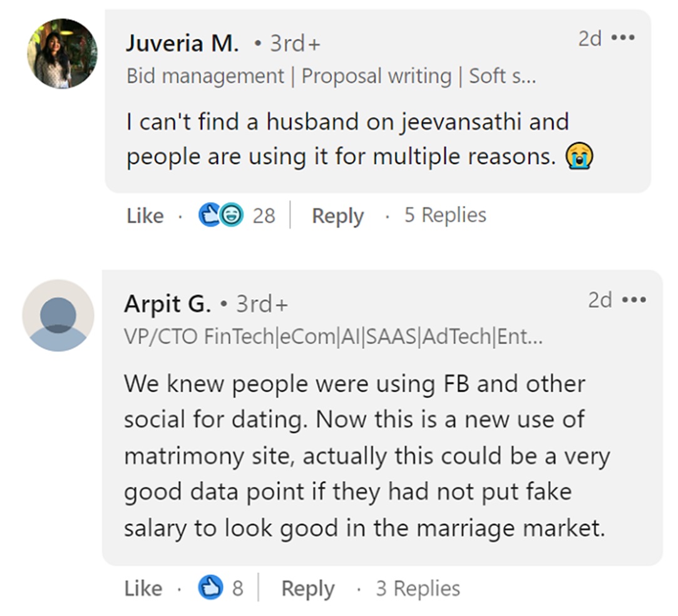Screen dimensions: 678x616
Task: Click the laughing reaction icon beside the 28 count
Action: pos(231,215)
